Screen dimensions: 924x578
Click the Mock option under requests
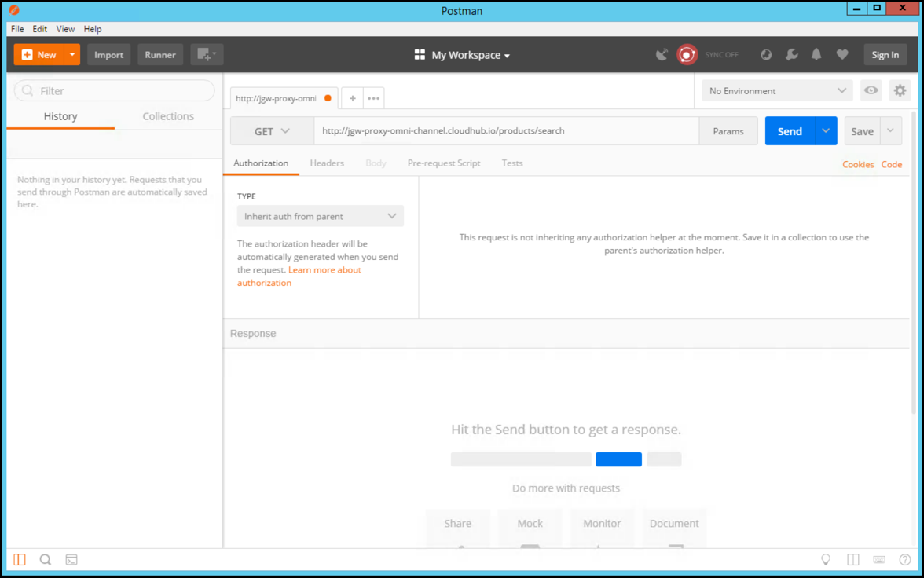click(530, 529)
